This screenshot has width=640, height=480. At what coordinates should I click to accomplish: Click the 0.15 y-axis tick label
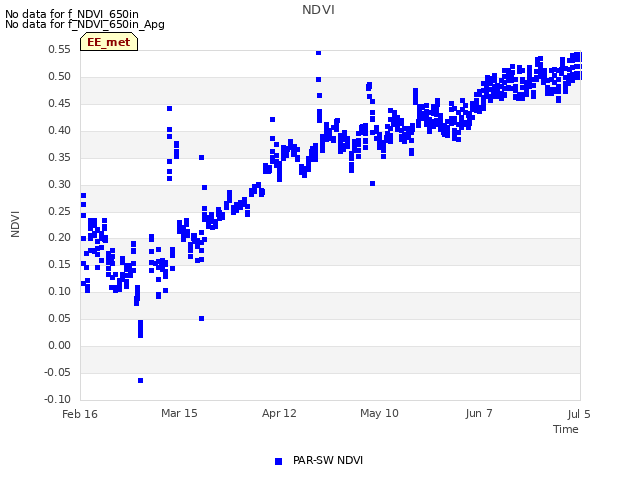(60, 264)
